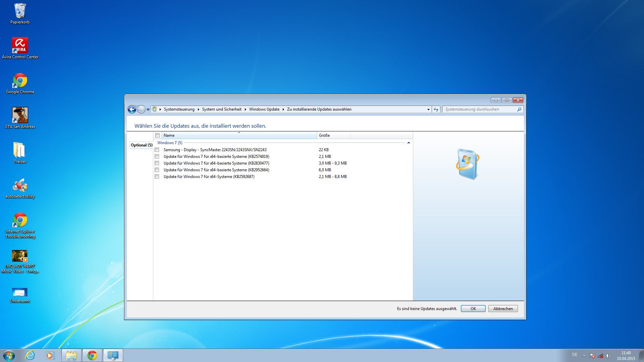
Task: Click the Back arrow navigation button
Action: 132,109
